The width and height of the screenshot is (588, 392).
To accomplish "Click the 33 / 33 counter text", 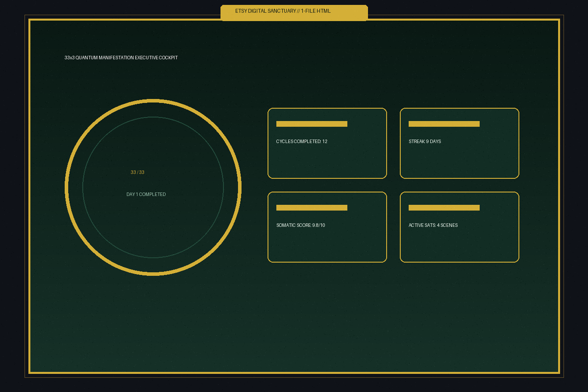I will (x=137, y=172).
